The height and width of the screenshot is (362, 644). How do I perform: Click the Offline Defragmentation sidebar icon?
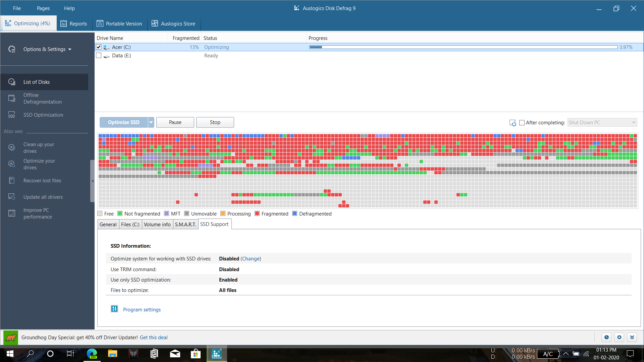pos(12,98)
